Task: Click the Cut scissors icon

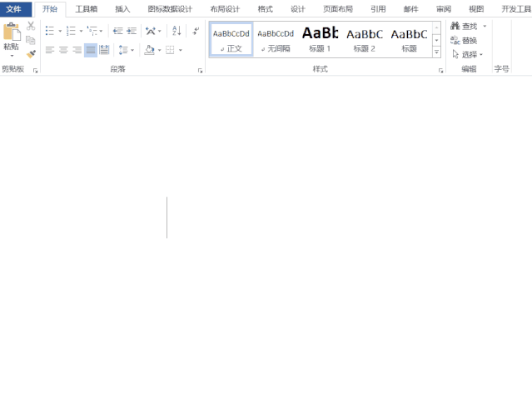Action: [31, 27]
